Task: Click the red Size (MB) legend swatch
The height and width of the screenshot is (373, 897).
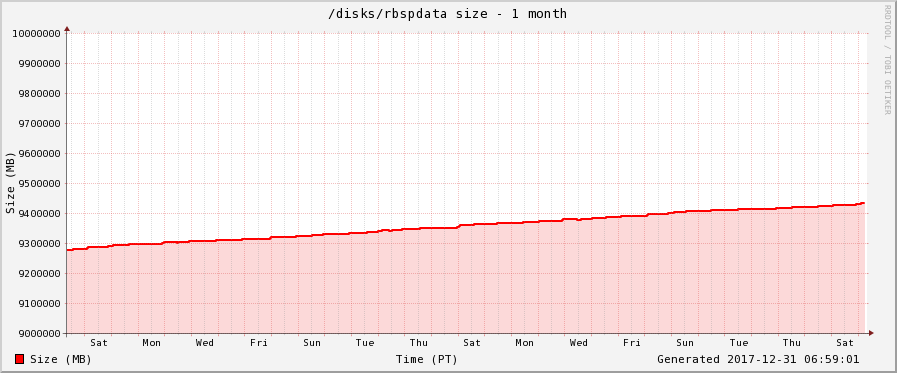Action: (19, 359)
